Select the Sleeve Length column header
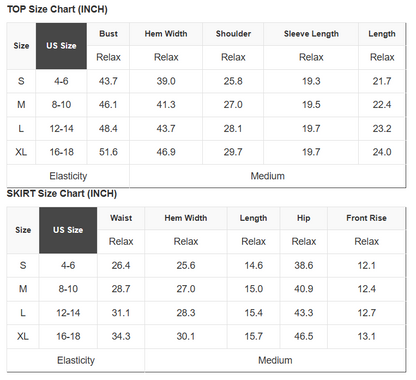The height and width of the screenshot is (380, 416). coord(311,34)
